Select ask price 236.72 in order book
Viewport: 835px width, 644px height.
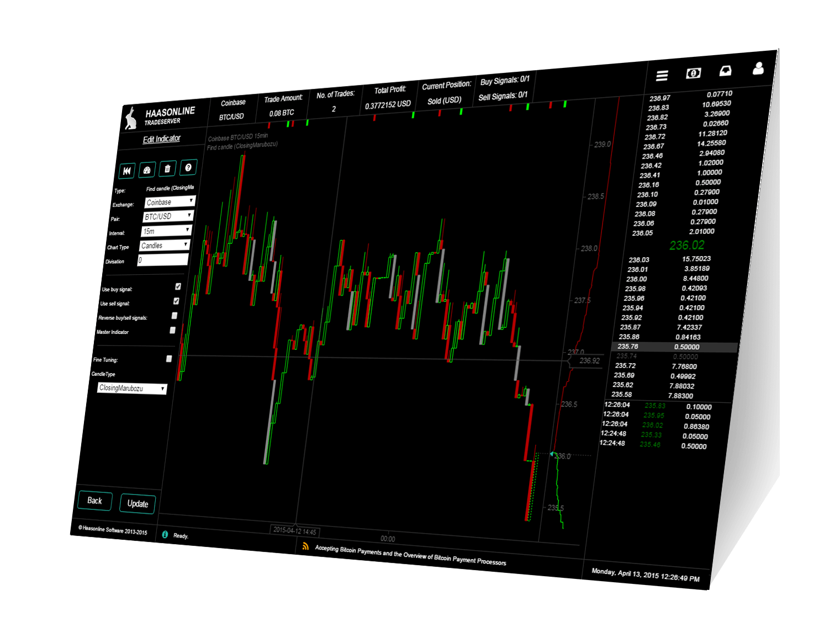click(x=655, y=137)
